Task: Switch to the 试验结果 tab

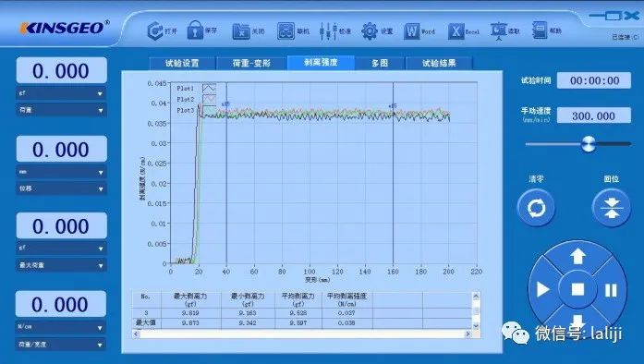Action: [x=439, y=63]
